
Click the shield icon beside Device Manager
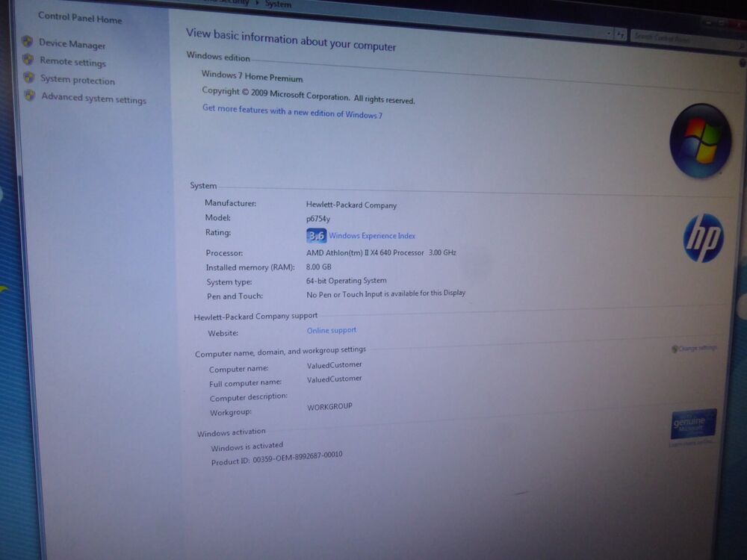(27, 42)
